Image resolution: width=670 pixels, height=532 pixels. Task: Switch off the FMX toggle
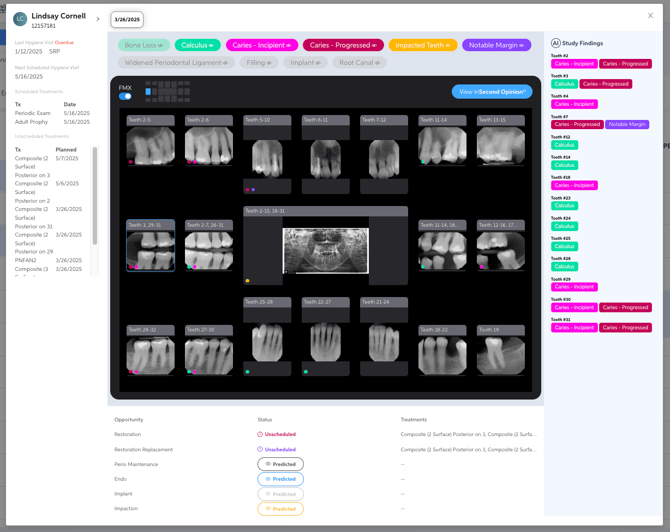coord(125,97)
